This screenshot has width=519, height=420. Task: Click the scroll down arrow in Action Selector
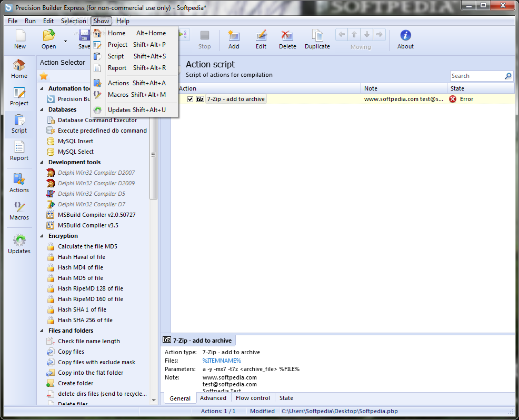(x=154, y=401)
